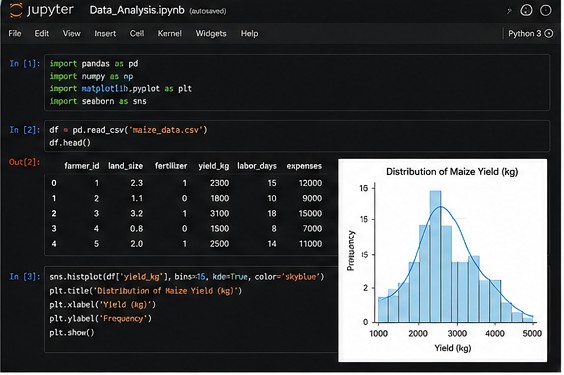Click inside the read_csv code cell
The height and width of the screenshot is (375, 564).
(297, 136)
